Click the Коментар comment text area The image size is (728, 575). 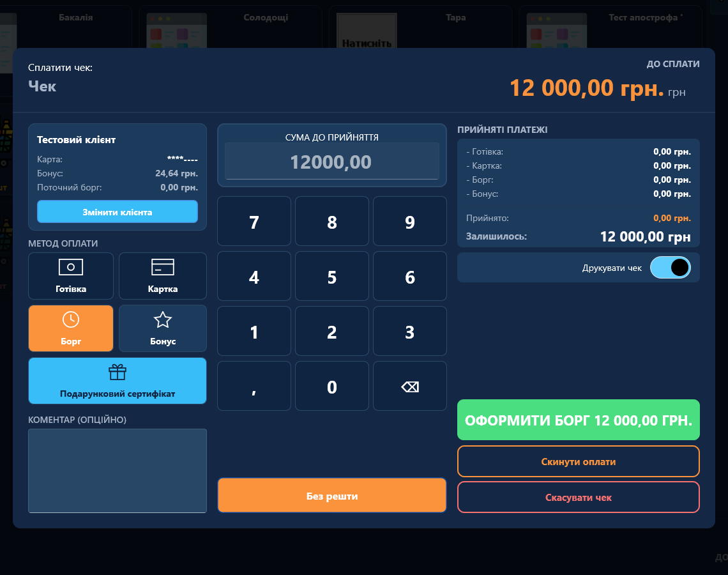coord(118,471)
